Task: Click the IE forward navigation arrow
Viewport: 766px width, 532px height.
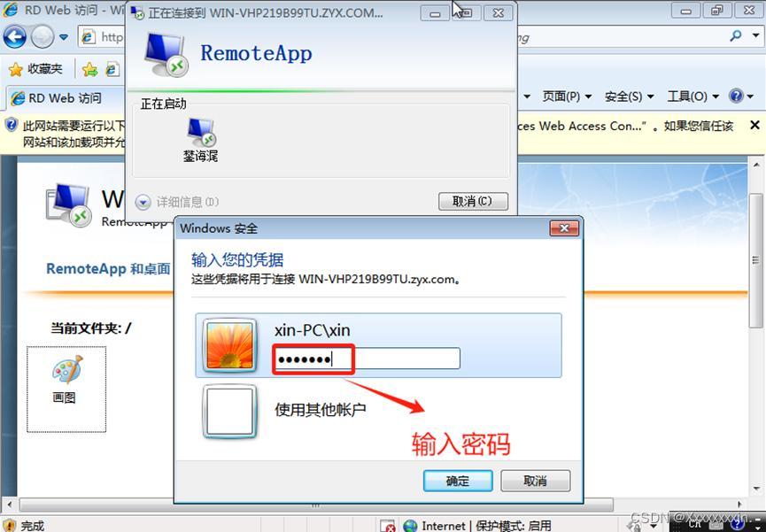Action: (43, 36)
